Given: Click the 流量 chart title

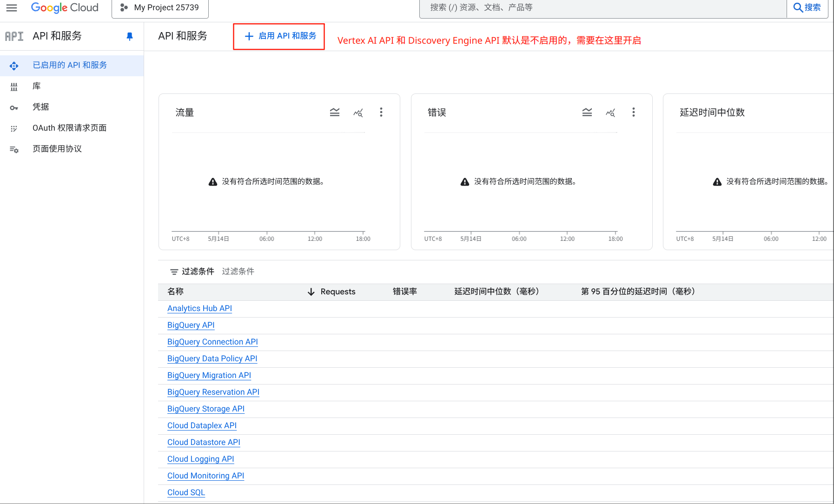Looking at the screenshot, I should [x=185, y=113].
